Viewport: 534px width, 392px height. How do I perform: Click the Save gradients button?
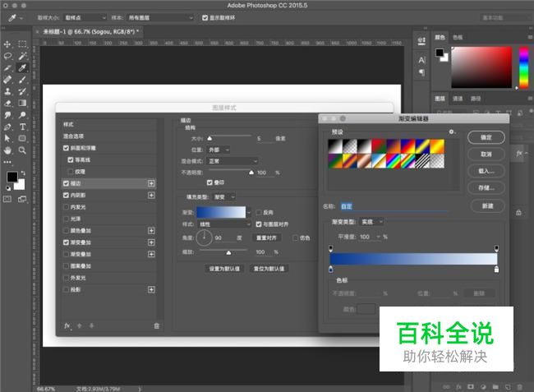pos(486,187)
